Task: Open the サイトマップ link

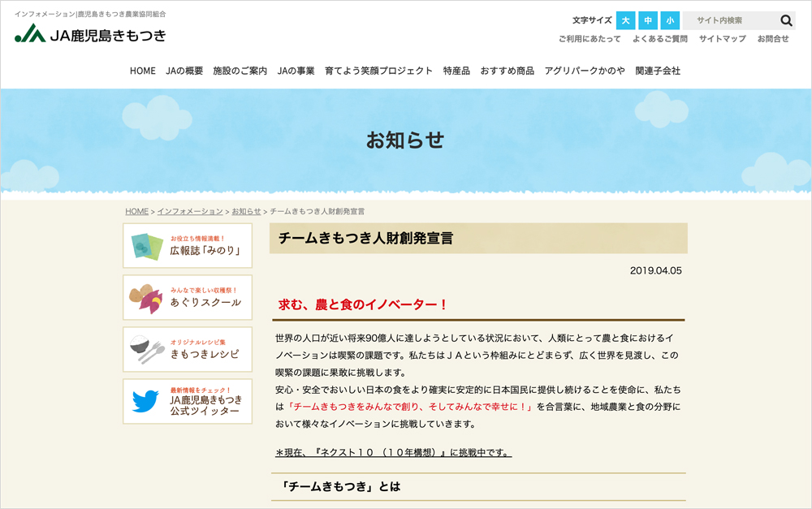Action: 722,39
